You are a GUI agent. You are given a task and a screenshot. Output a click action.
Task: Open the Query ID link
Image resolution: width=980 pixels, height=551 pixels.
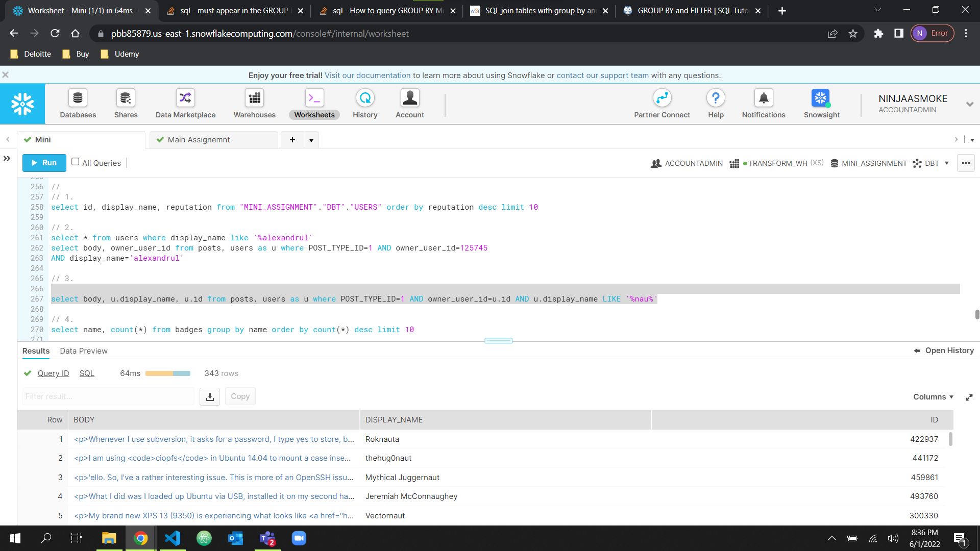point(54,373)
